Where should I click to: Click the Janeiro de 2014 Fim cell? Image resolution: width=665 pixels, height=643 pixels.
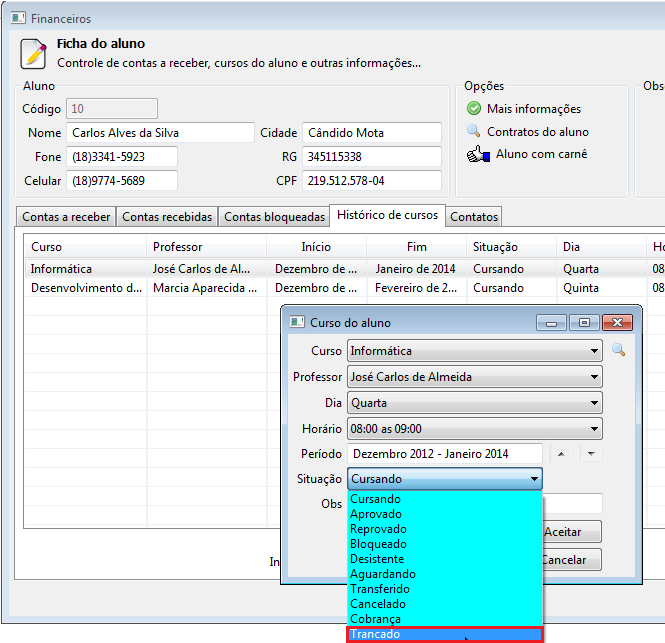(x=415, y=269)
